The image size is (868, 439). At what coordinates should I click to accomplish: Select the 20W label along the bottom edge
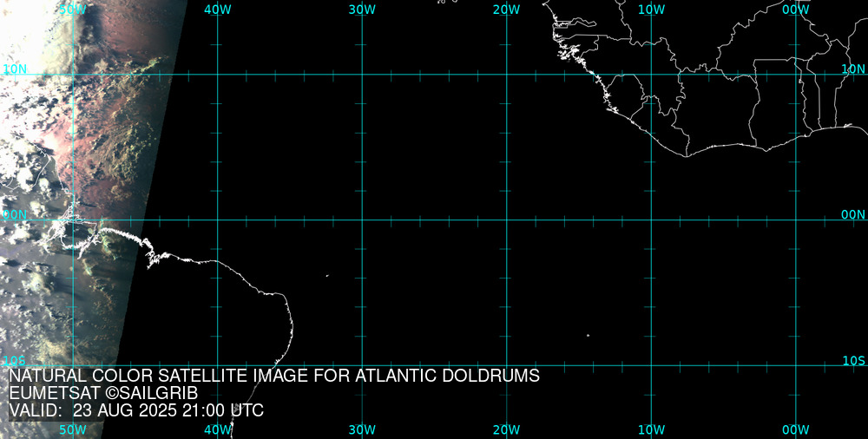(x=507, y=429)
